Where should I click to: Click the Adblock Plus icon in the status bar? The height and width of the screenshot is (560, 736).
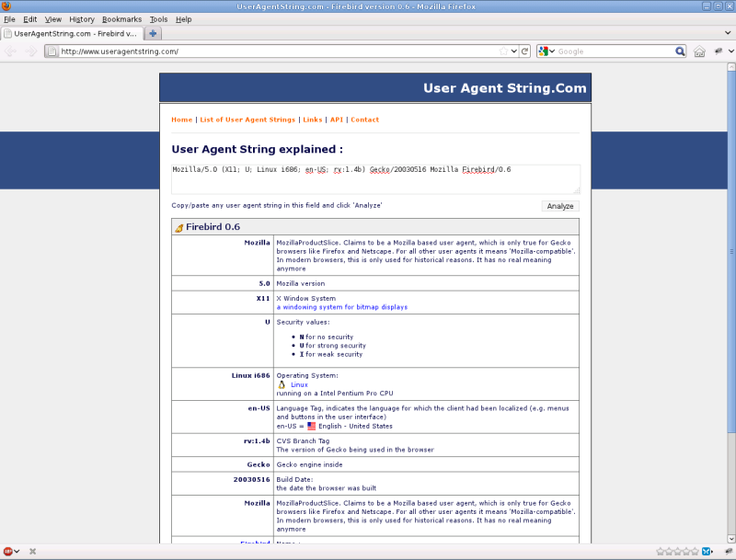[x=7, y=552]
